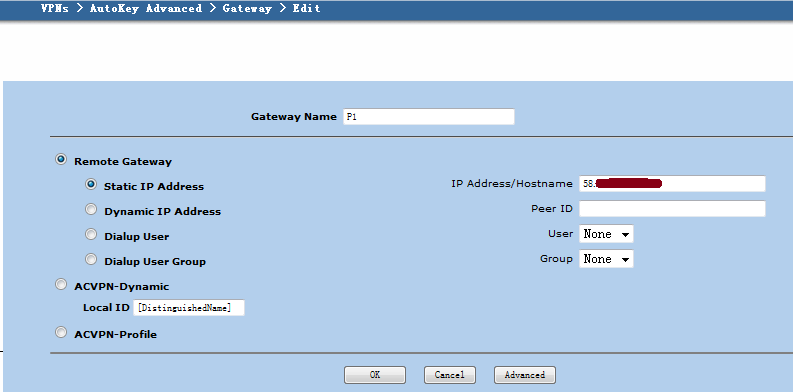This screenshot has height=392, width=793.
Task: Click the Gateway Name label
Action: click(x=294, y=117)
